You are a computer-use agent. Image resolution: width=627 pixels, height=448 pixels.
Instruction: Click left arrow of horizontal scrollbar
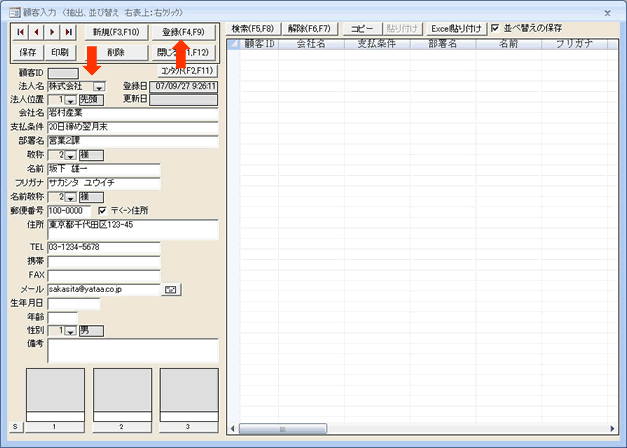coord(233,429)
